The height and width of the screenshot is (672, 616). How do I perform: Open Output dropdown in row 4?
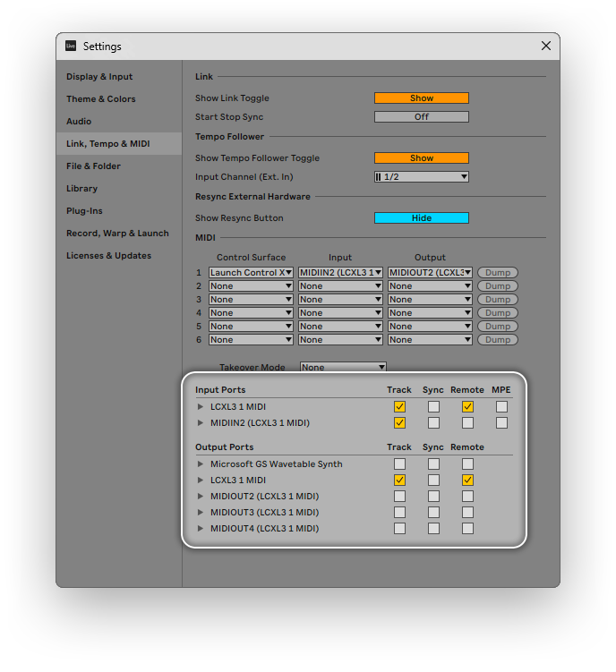[430, 313]
